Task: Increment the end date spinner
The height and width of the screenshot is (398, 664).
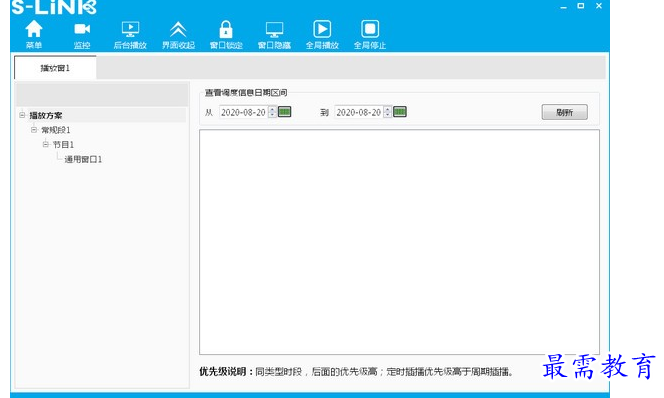Action: (387, 109)
